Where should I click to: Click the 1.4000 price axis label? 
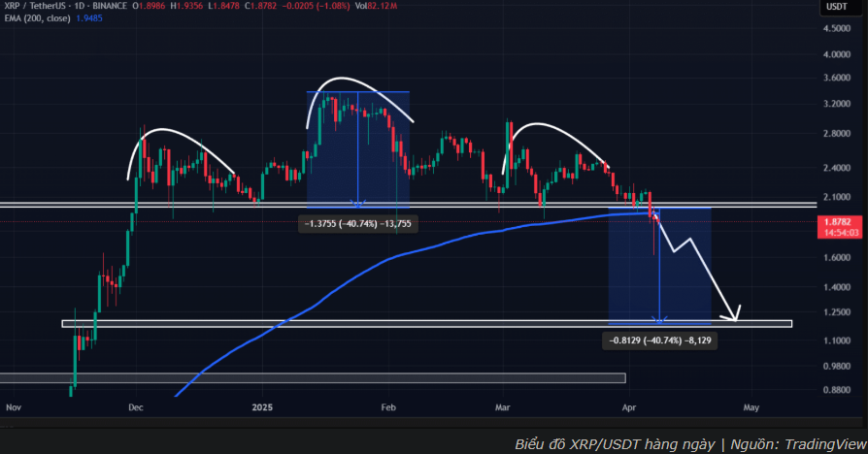point(837,287)
